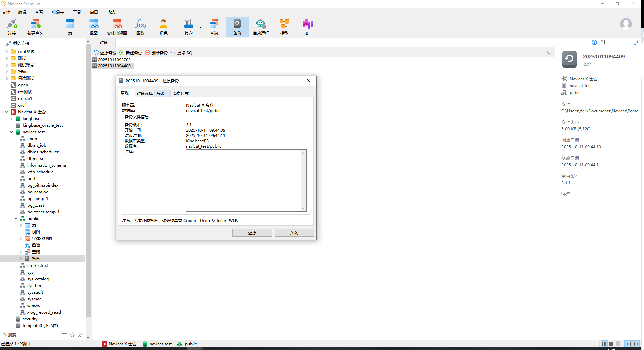Open the 视图 view toolbar icon
This screenshot has width=644, height=350.
coord(94,27)
